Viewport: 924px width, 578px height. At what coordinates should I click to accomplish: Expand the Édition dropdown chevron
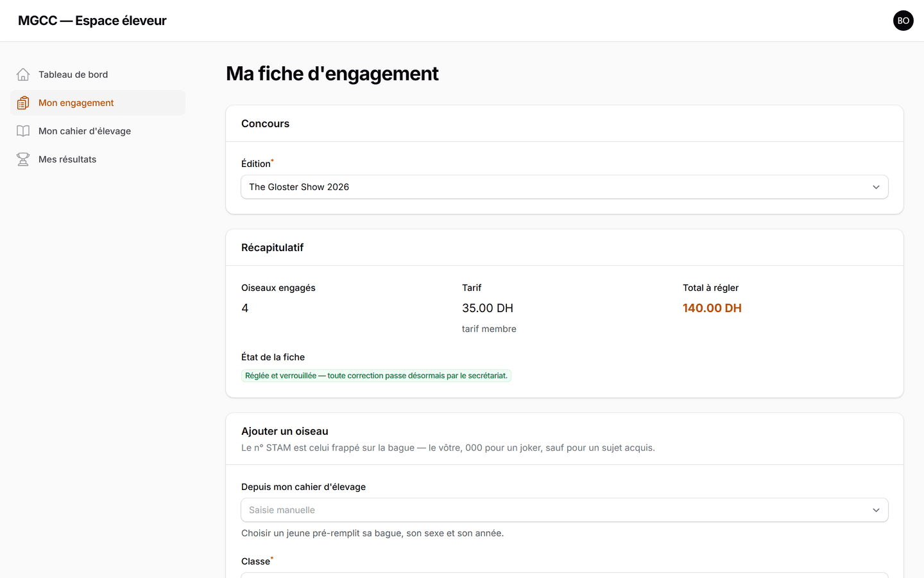(876, 187)
